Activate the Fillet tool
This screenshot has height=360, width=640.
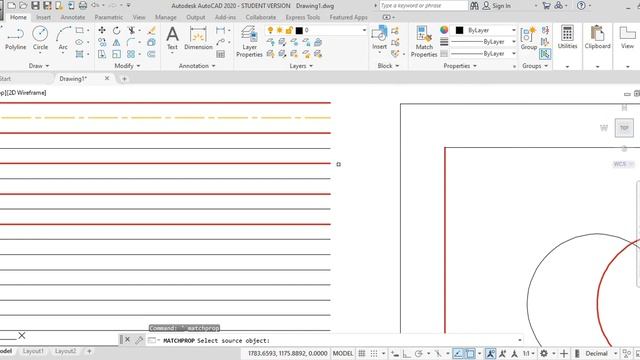tap(131, 42)
